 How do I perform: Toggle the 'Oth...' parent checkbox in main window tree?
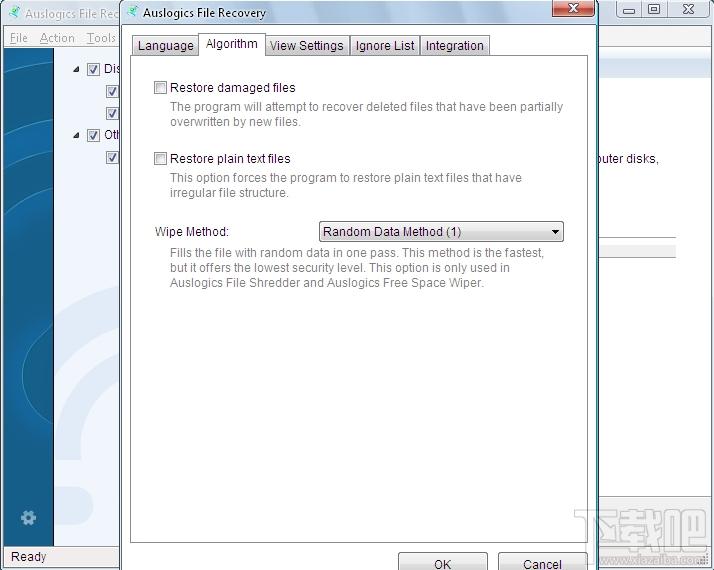pyautogui.click(x=93, y=135)
